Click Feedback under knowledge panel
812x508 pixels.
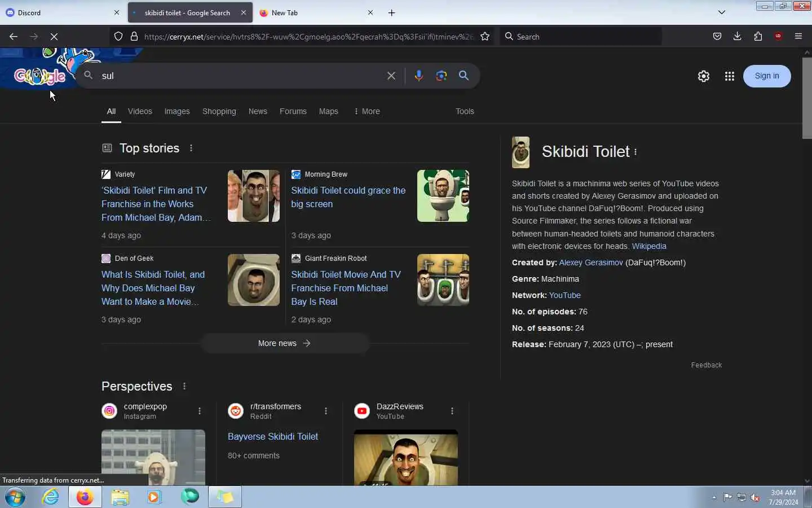[707, 365]
